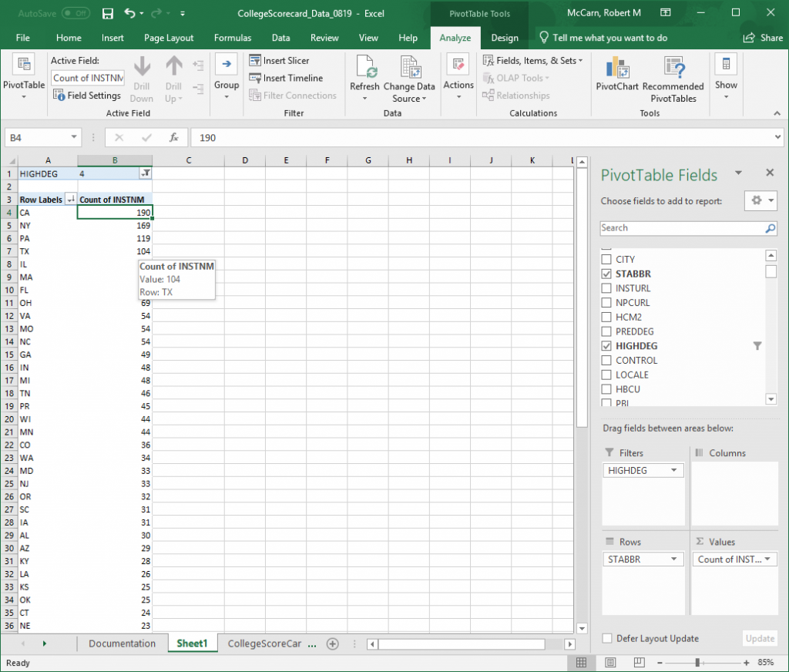This screenshot has width=789, height=672.
Task: Open Customize Quick Access Toolbar dropdown
Action: pyautogui.click(x=182, y=14)
